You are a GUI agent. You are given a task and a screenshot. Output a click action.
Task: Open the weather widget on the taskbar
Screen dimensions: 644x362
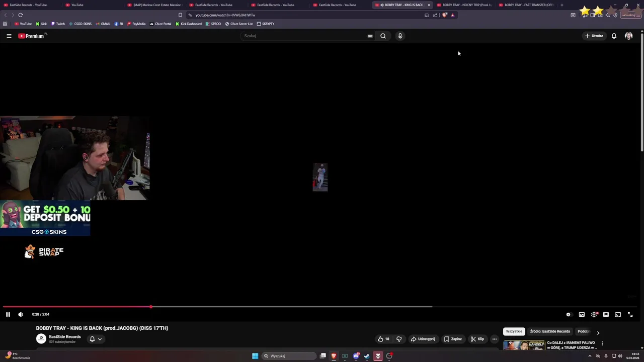click(x=18, y=356)
